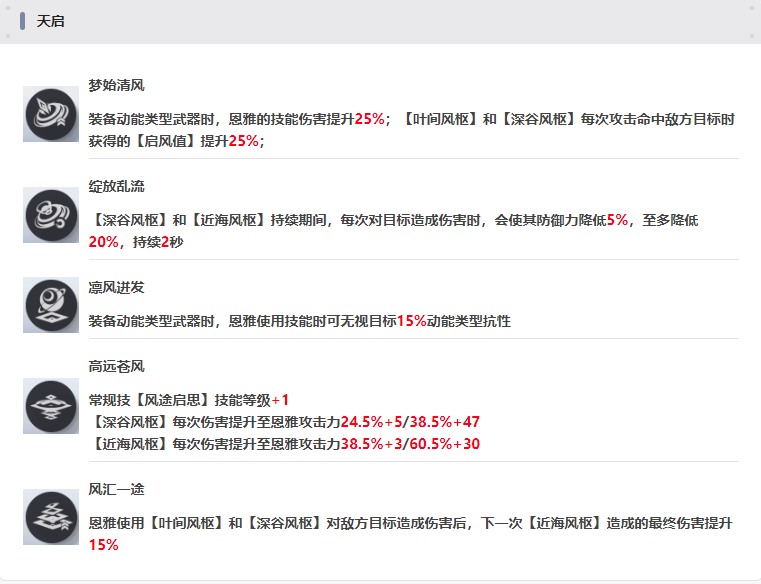Select the 风汇一途 title text
The height and width of the screenshot is (584, 761).
click(116, 489)
